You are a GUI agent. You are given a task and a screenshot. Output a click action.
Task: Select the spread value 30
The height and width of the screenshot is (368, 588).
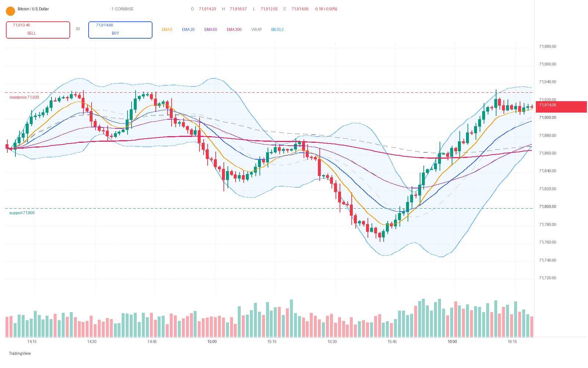(x=78, y=29)
